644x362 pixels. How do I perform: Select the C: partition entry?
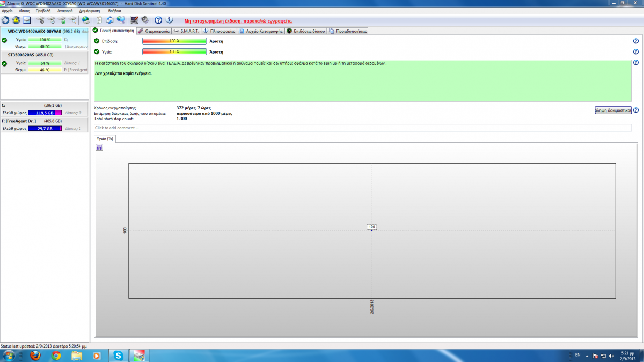coord(45,109)
